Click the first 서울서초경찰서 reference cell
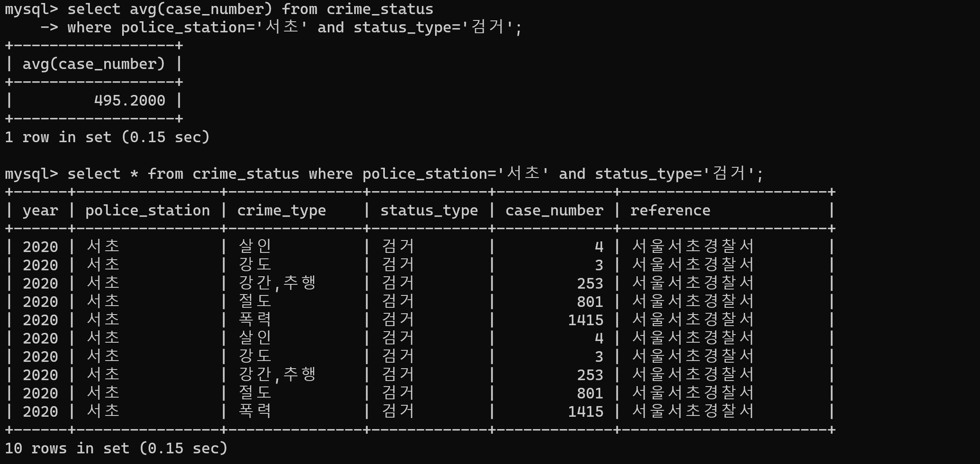Screen dimensions: 980x464 tap(693, 246)
